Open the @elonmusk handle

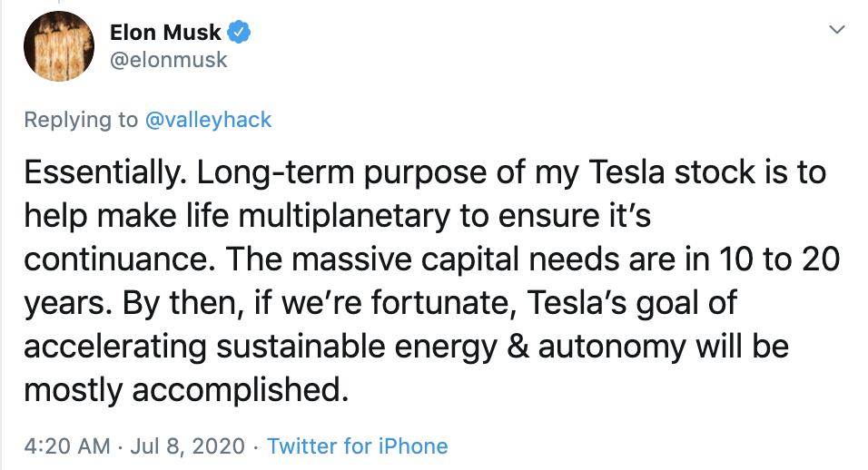[168, 60]
